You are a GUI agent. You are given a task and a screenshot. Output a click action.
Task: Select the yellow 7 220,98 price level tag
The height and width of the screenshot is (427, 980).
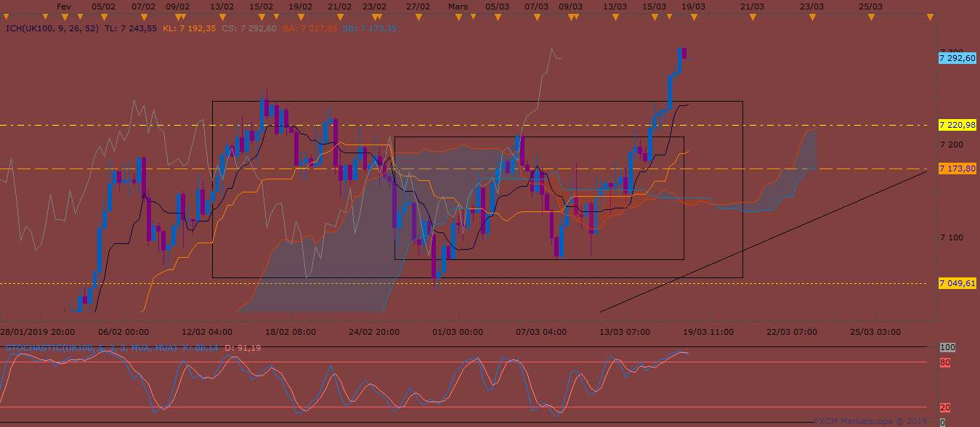957,125
